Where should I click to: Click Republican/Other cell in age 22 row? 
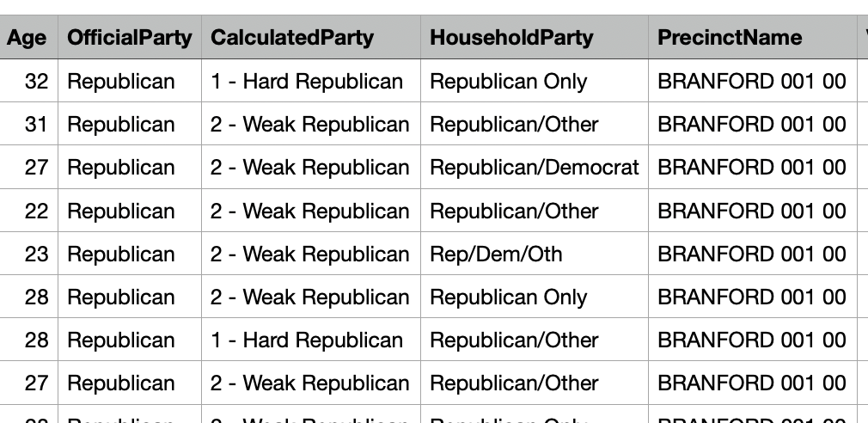tap(514, 211)
